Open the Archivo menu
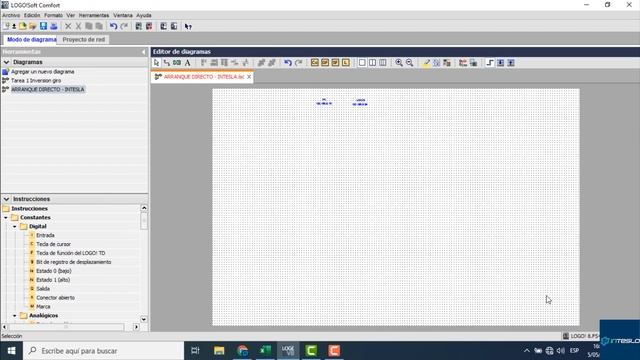640x360 pixels. pyautogui.click(x=11, y=15)
